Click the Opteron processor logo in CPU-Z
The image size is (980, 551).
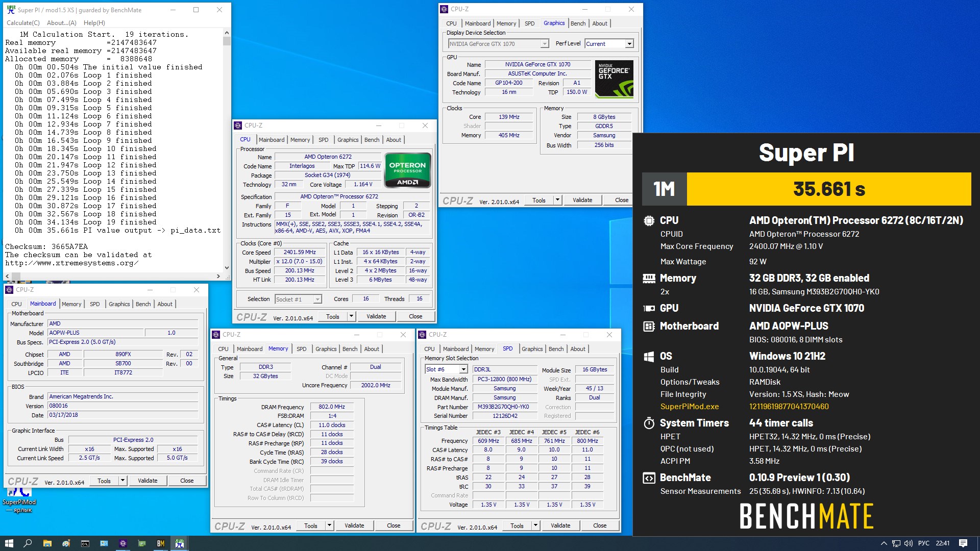coord(407,170)
